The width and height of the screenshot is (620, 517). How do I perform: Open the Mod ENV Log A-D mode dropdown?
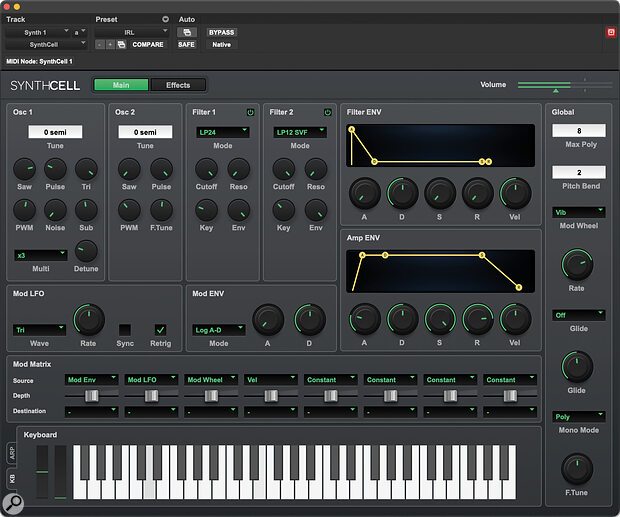[219, 330]
